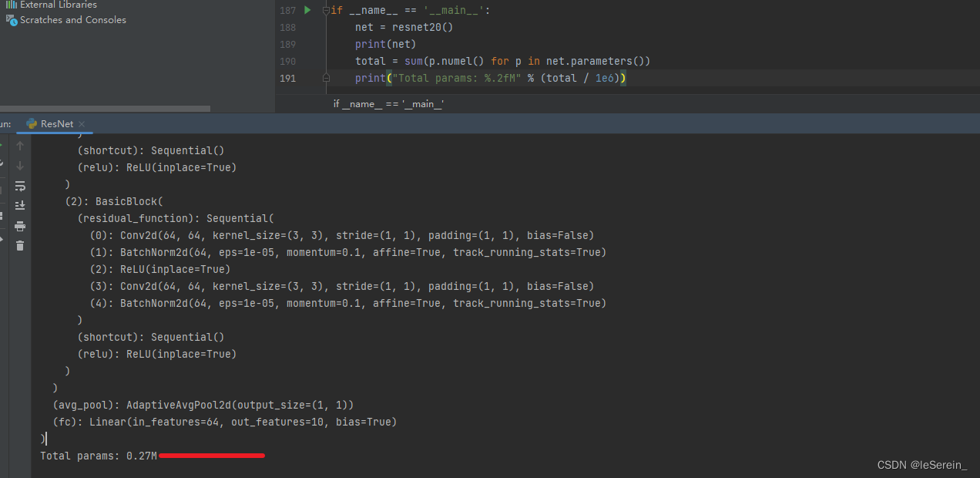Click the (fc): Linear output line
This screenshot has height=478, width=980.
[x=224, y=422]
